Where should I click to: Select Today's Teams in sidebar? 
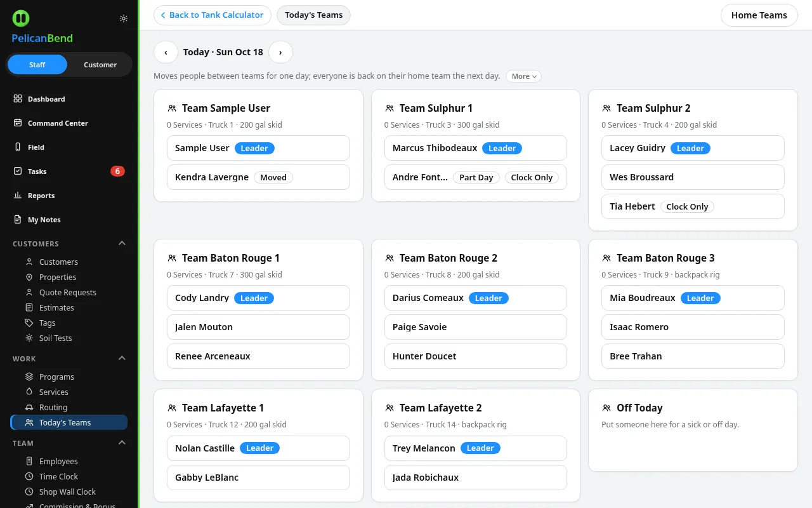69,422
